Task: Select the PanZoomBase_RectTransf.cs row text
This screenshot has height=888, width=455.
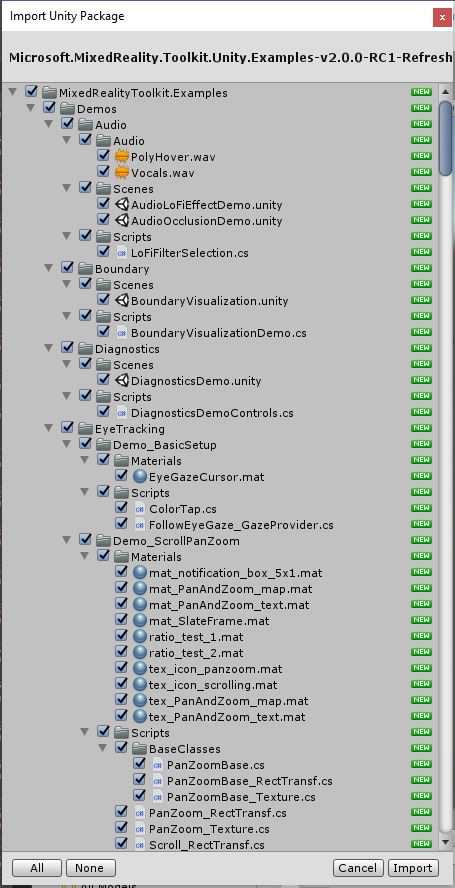Action: point(249,781)
